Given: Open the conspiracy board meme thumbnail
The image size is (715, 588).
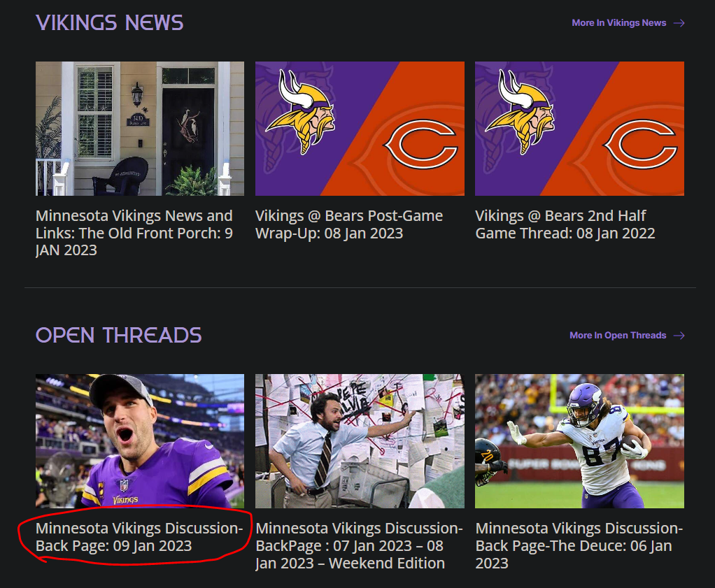Looking at the screenshot, I should point(360,440).
